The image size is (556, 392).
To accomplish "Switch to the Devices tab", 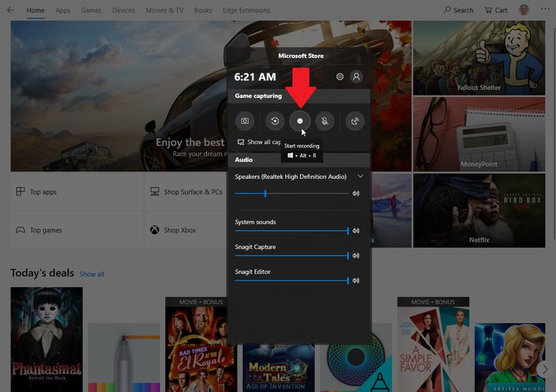I will [124, 10].
